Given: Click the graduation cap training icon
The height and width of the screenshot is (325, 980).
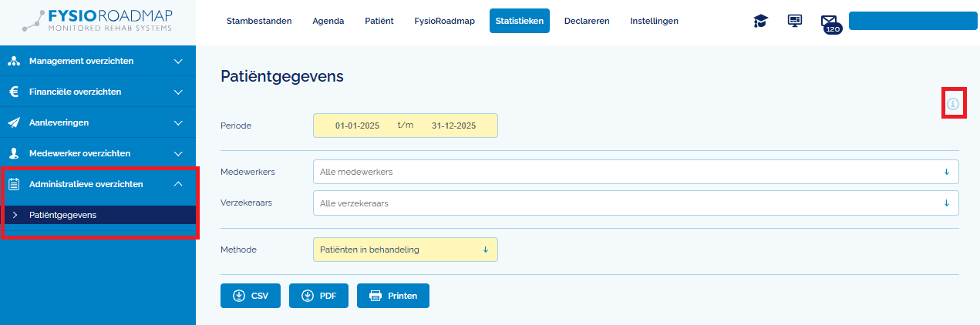Looking at the screenshot, I should pyautogui.click(x=760, y=21).
